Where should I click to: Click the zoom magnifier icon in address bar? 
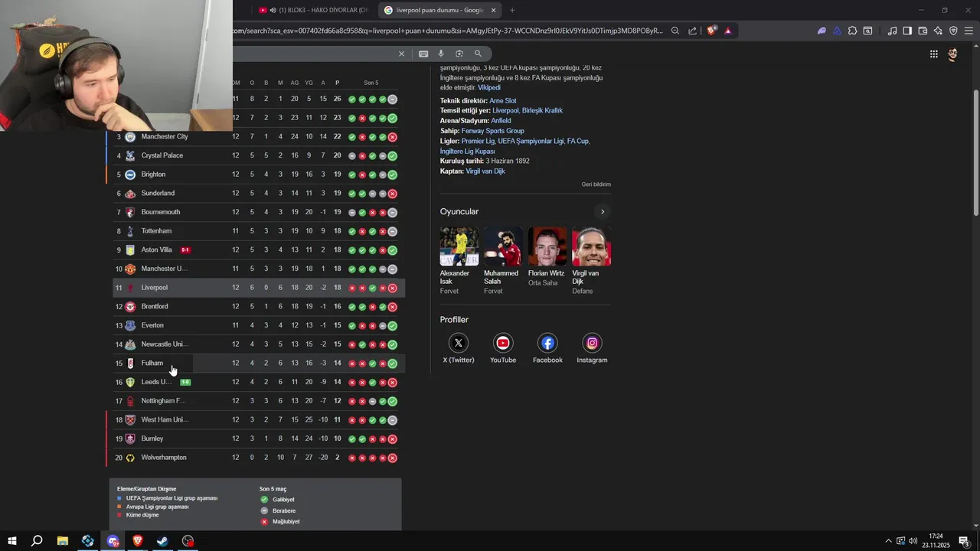tap(675, 31)
